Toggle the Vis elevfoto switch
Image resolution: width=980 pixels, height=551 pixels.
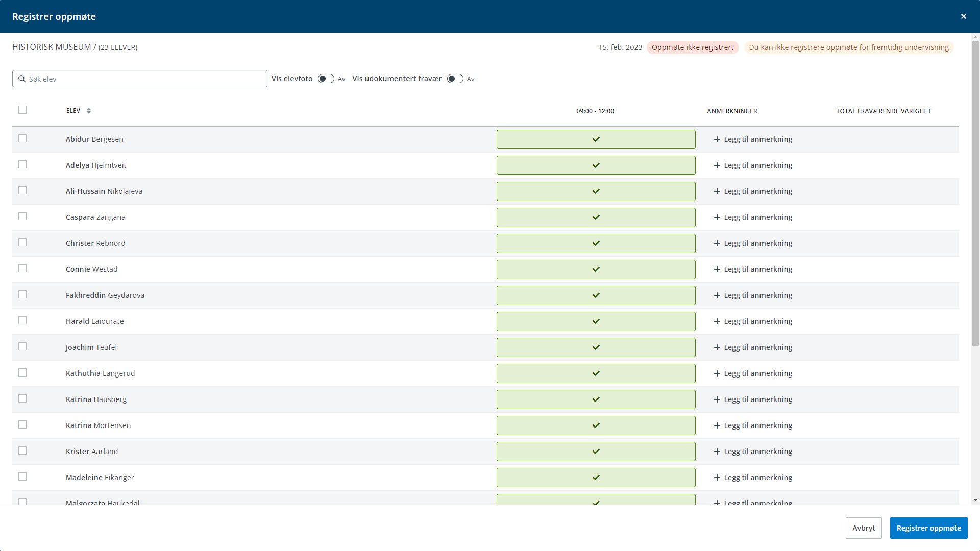[x=326, y=79]
